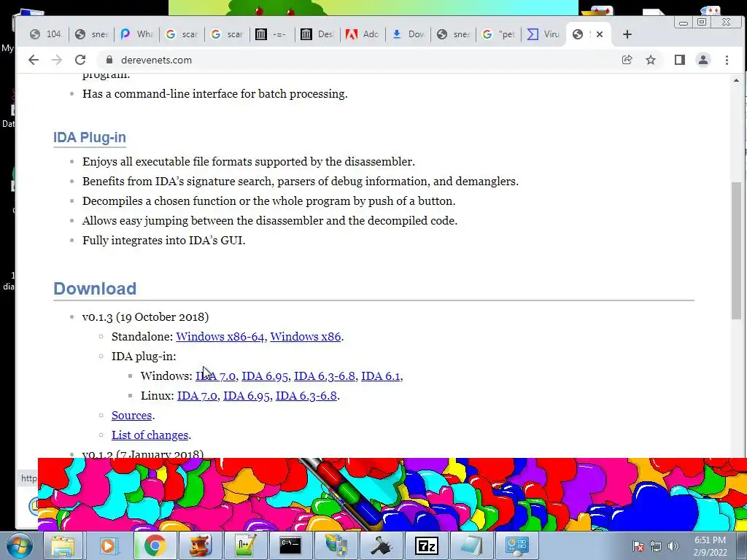The width and height of the screenshot is (747, 560).
Task: Switch to the "Dow" download tab
Action: 409,34
